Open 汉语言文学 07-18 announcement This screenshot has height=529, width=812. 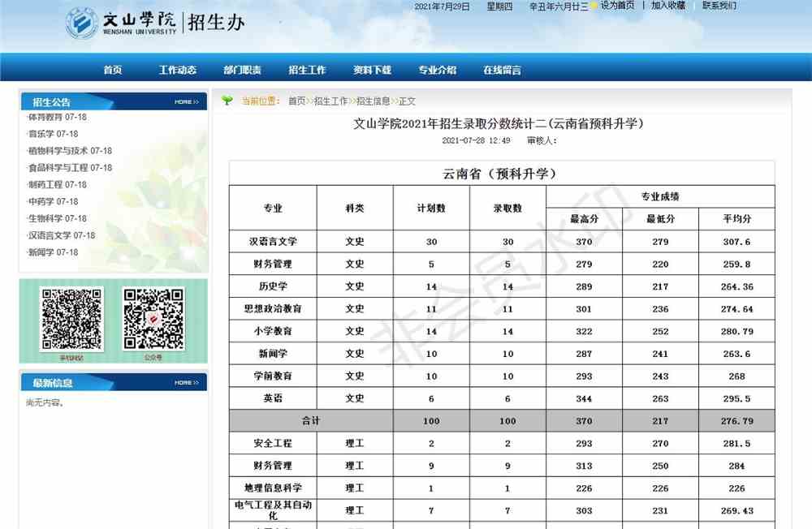(x=61, y=235)
